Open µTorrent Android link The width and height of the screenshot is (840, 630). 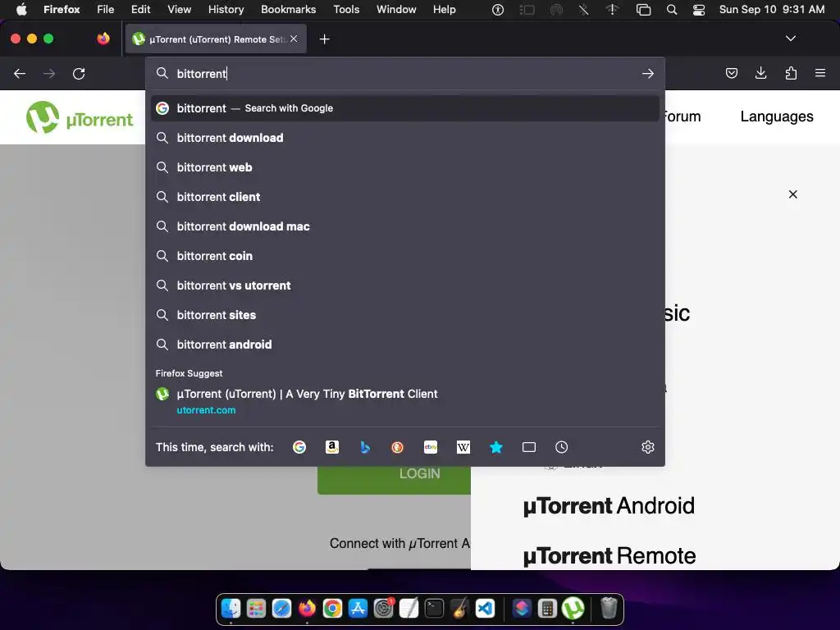[609, 505]
